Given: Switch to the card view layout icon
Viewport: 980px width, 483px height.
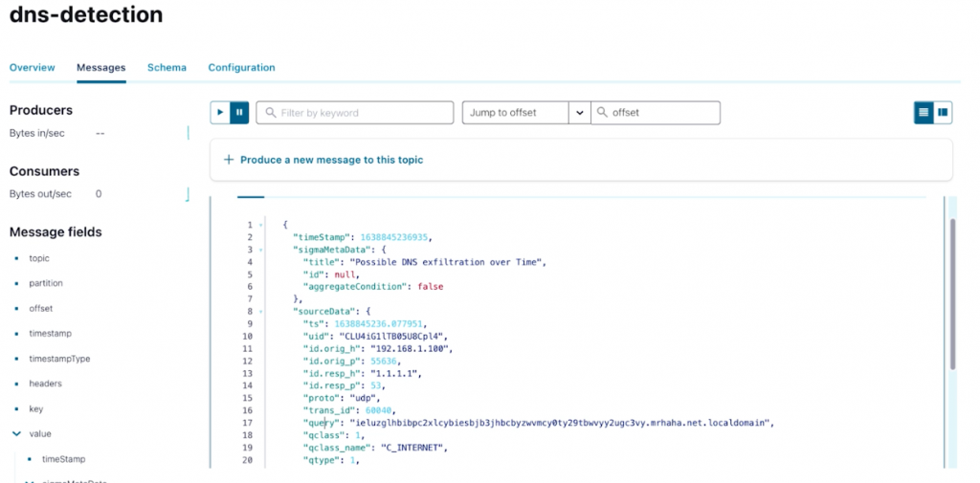Looking at the screenshot, I should [944, 113].
